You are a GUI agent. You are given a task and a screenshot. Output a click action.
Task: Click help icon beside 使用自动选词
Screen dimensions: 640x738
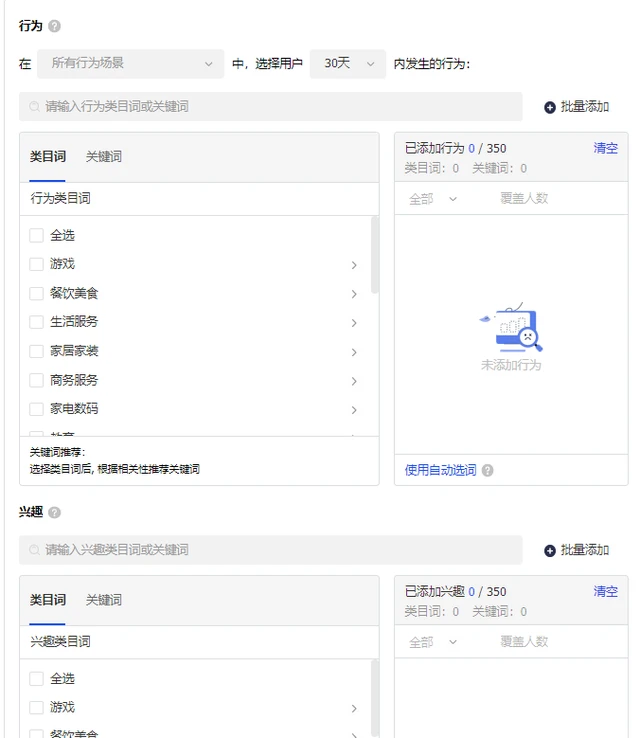(487, 470)
